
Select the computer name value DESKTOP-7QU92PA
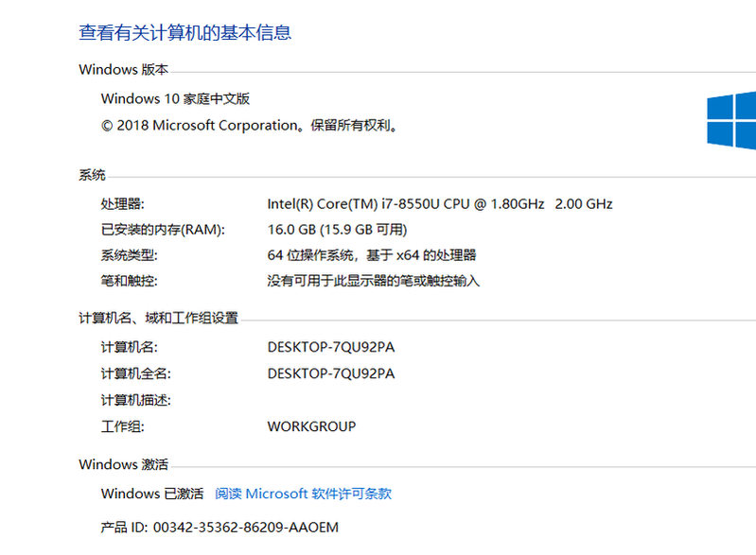[331, 347]
